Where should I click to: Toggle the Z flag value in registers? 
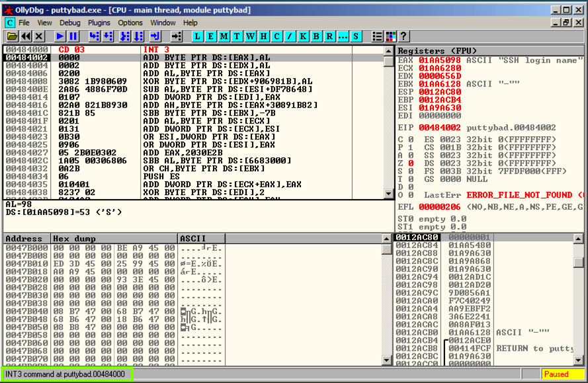[x=411, y=163]
